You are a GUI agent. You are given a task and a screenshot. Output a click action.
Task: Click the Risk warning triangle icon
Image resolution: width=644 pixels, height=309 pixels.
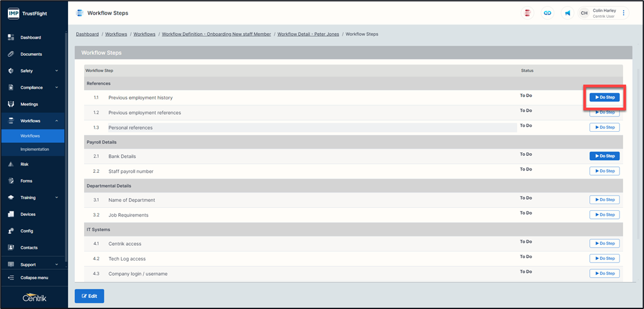pyautogui.click(x=11, y=164)
